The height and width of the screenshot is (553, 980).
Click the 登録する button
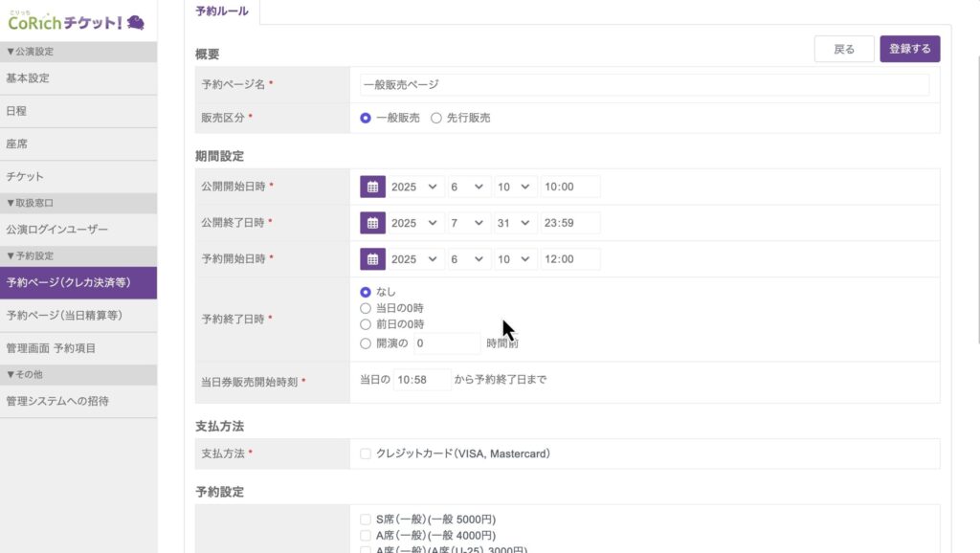point(909,49)
